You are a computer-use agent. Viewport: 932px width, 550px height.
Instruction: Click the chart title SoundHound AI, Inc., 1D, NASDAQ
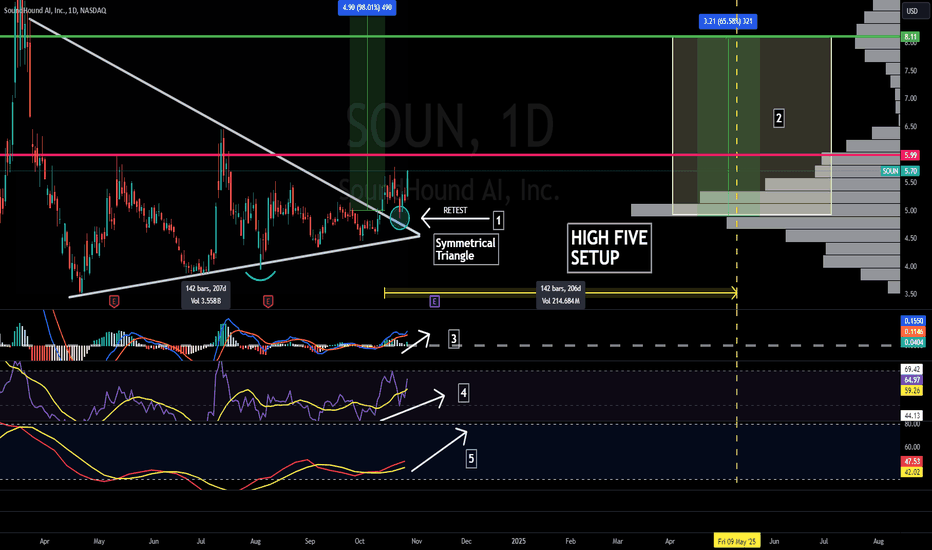pyautogui.click(x=55, y=10)
